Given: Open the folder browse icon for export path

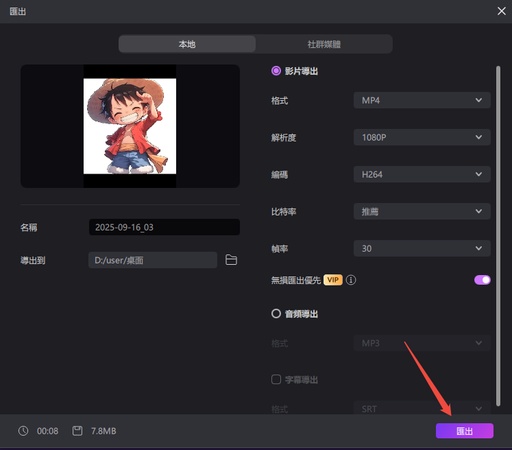Looking at the screenshot, I should click(x=231, y=260).
